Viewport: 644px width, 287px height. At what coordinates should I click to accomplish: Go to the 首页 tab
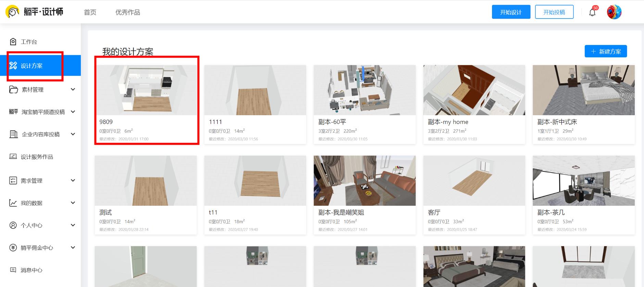(90, 12)
